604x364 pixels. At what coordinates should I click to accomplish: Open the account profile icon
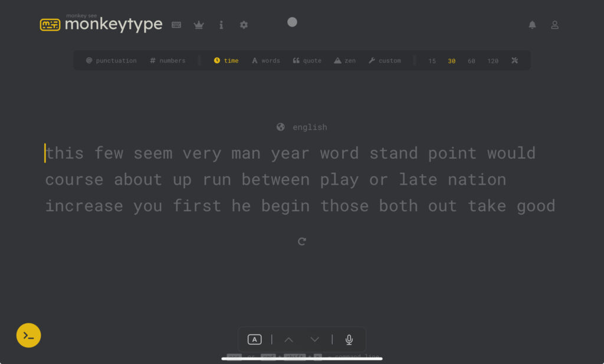click(554, 25)
